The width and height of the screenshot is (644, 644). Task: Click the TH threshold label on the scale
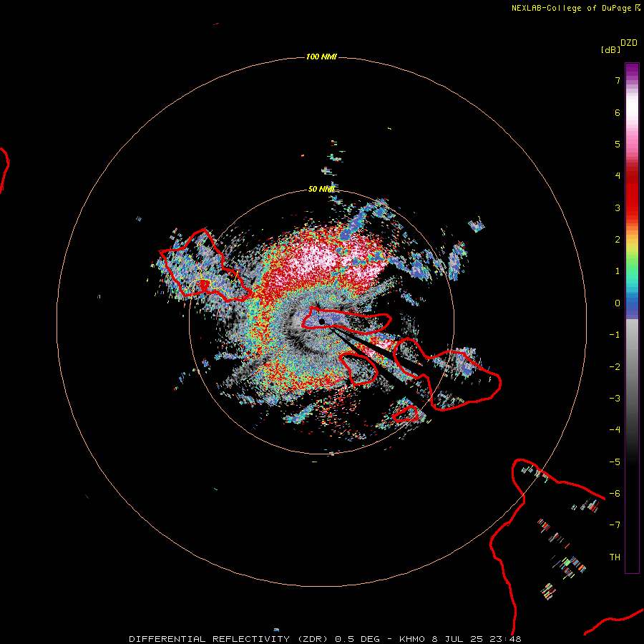pyautogui.click(x=615, y=557)
